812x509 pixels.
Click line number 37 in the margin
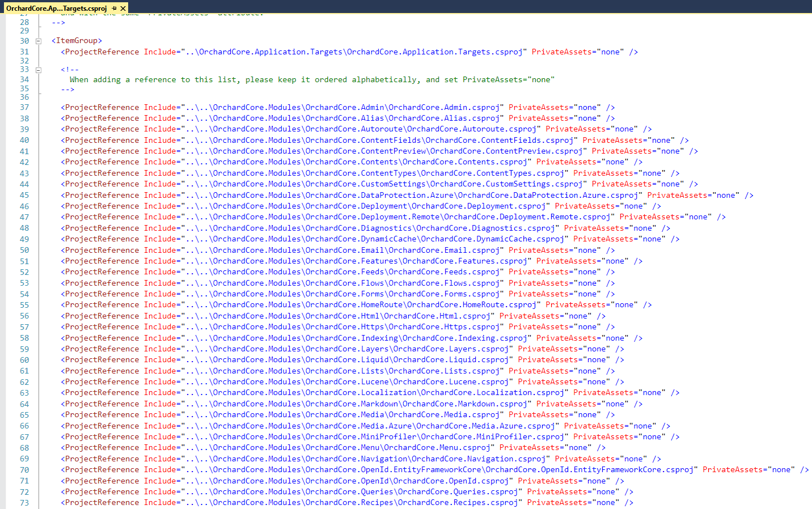coord(24,107)
